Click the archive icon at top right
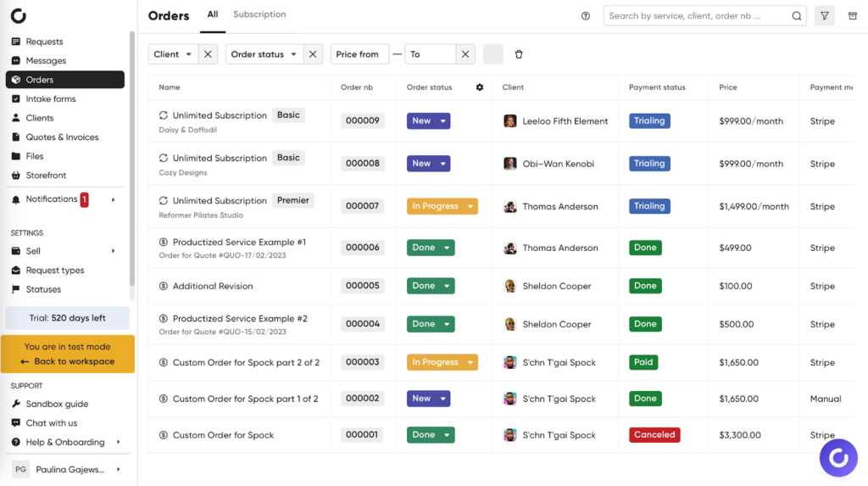 point(853,16)
